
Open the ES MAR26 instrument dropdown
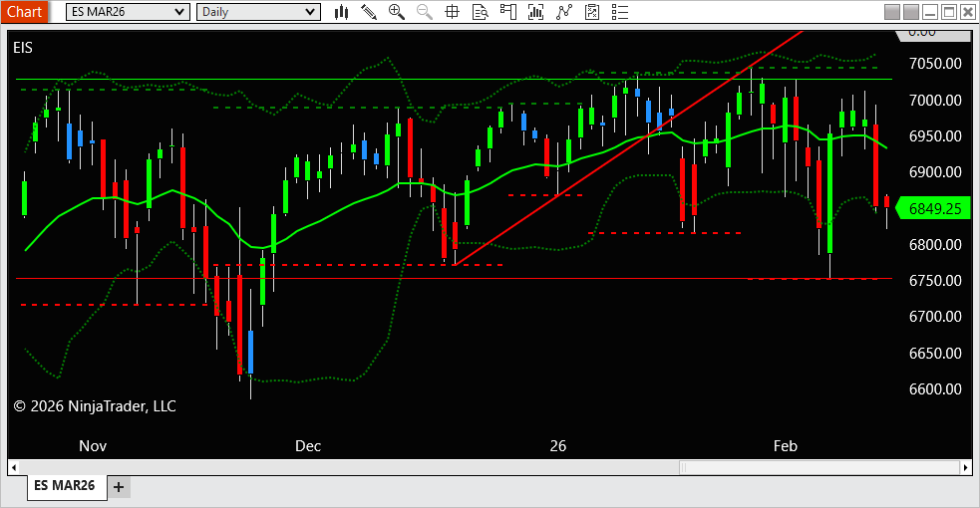point(128,12)
